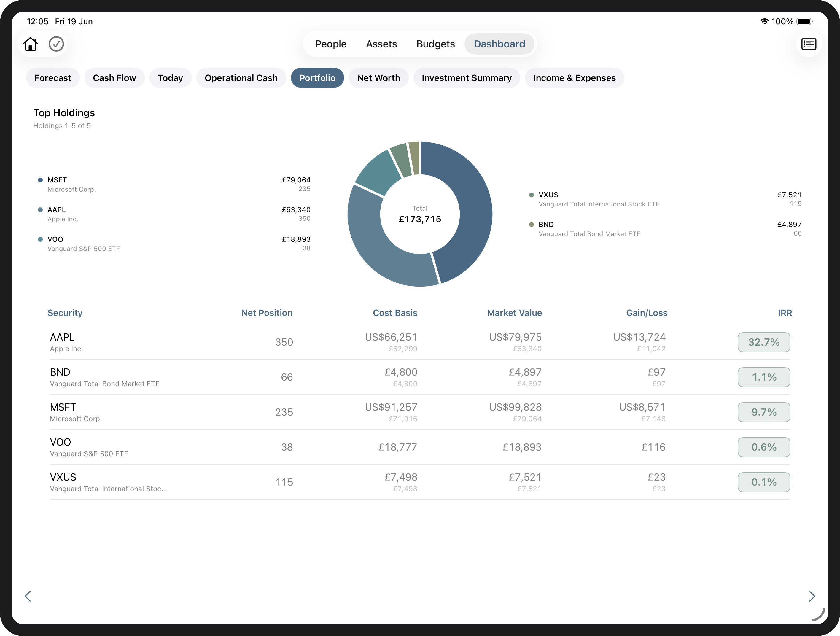
Task: Open the Forecast view
Action: tap(53, 78)
